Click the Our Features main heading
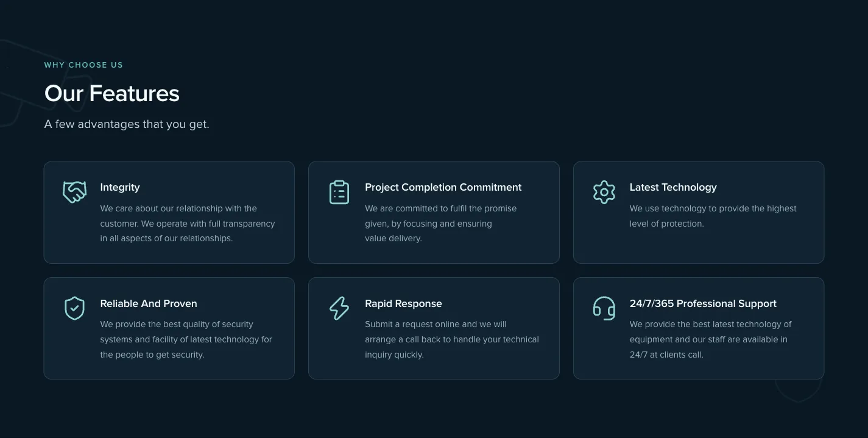The image size is (868, 438). coord(112,93)
